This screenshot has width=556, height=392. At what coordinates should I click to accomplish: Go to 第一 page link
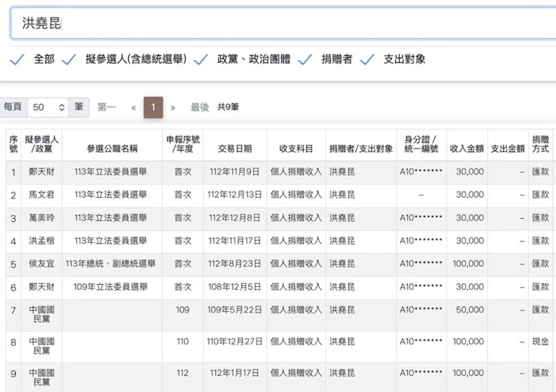106,107
